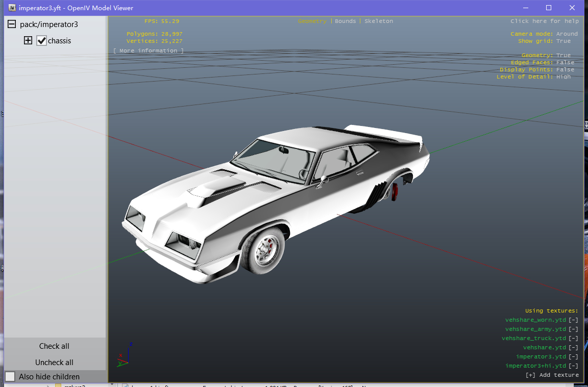Remove vehshare_worn.ytd with its minus button
This screenshot has width=588, height=387.
573,320
